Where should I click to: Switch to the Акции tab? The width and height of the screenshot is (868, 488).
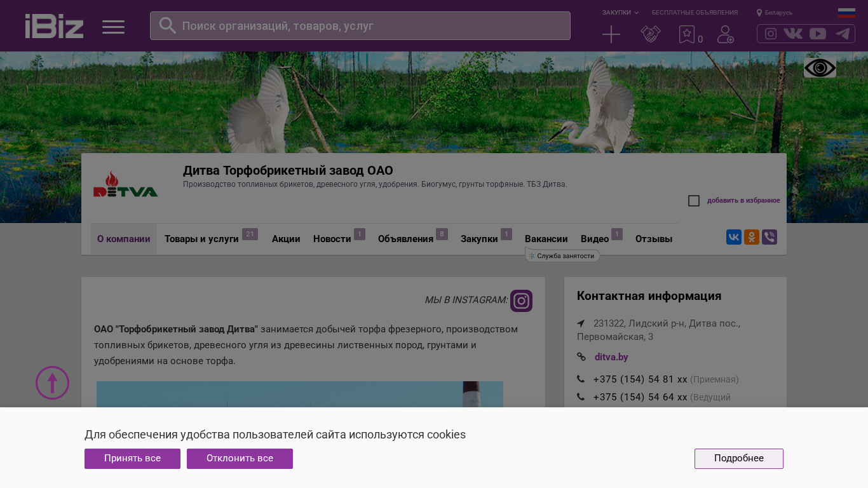pos(286,239)
